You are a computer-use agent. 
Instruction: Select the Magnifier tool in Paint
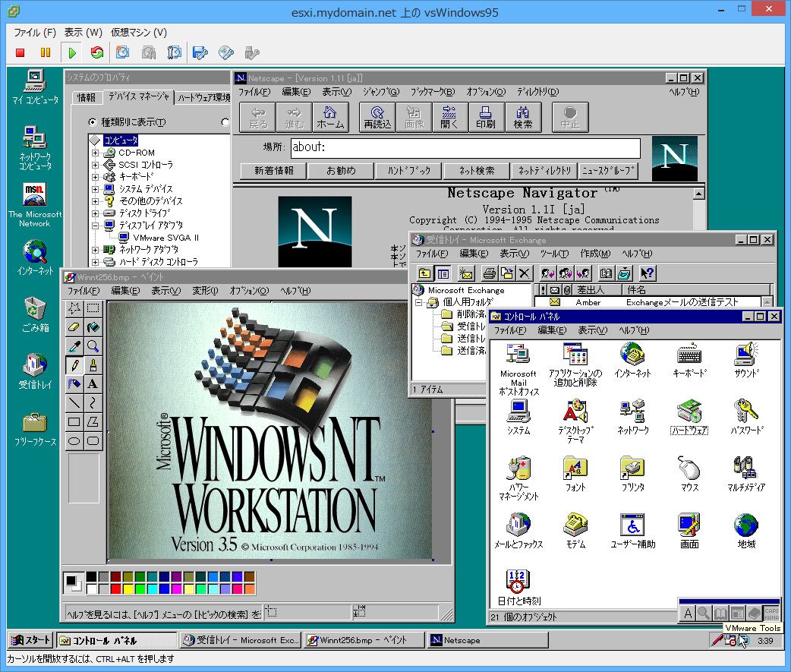click(x=93, y=346)
